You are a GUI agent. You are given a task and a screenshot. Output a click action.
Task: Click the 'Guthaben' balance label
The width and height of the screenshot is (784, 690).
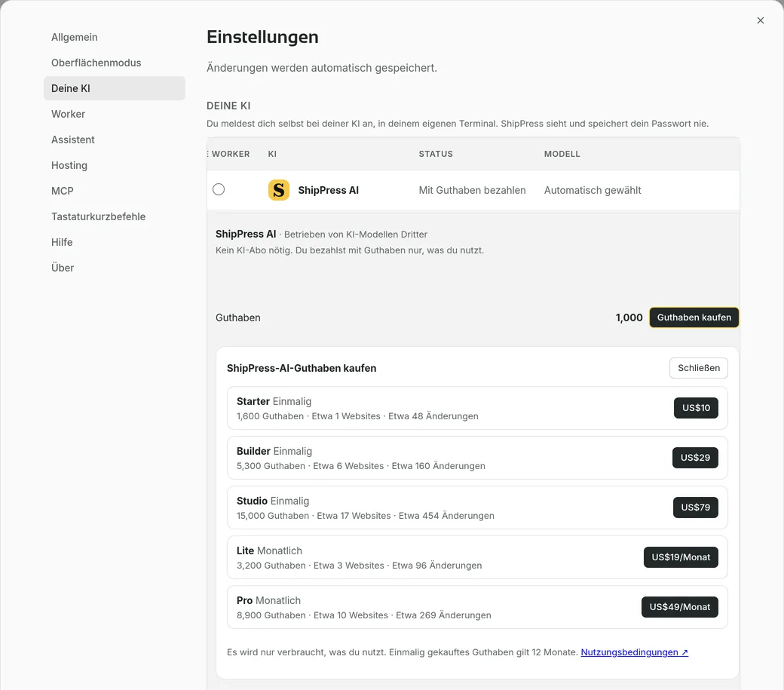[x=238, y=318]
